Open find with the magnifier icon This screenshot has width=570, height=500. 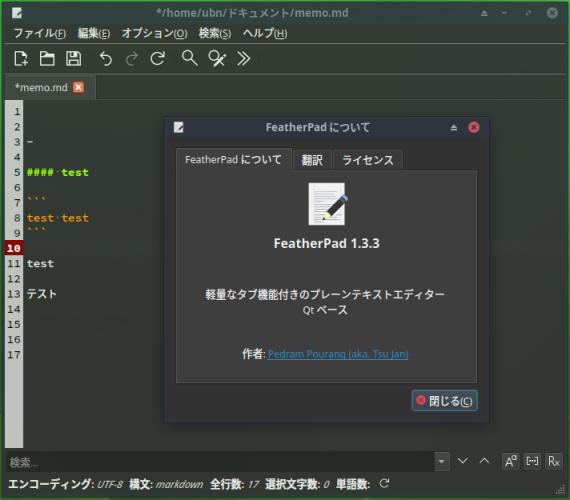(x=189, y=58)
